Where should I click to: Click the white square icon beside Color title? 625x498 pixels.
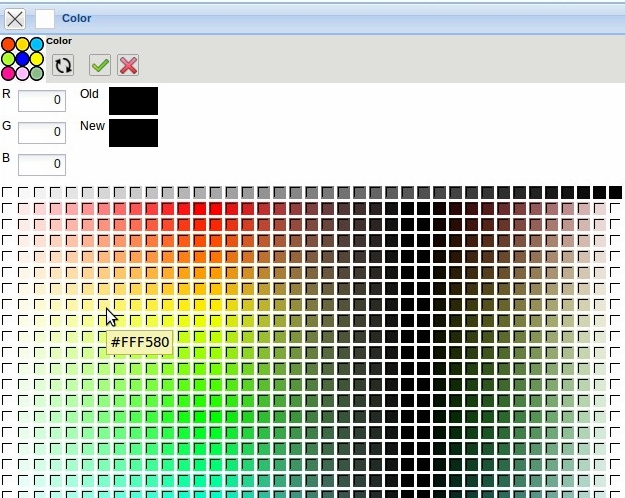tap(45, 18)
